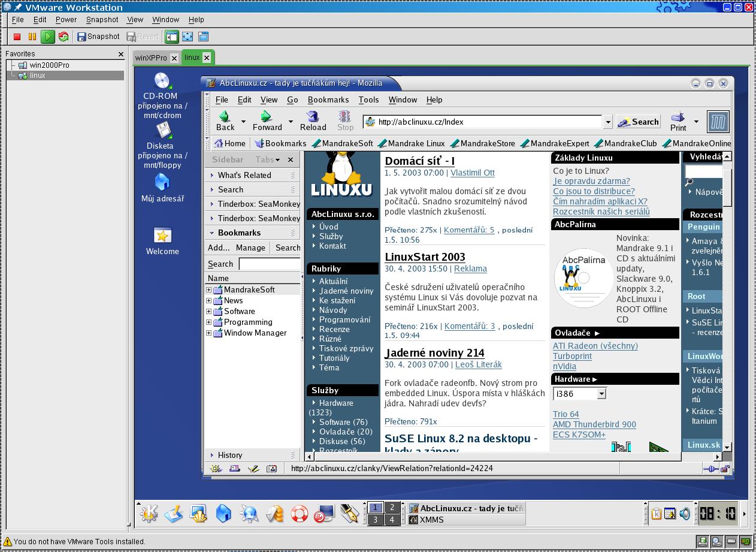Switch to virtual desktop 2
Image resolution: width=756 pixels, height=552 pixels.
pos(392,507)
